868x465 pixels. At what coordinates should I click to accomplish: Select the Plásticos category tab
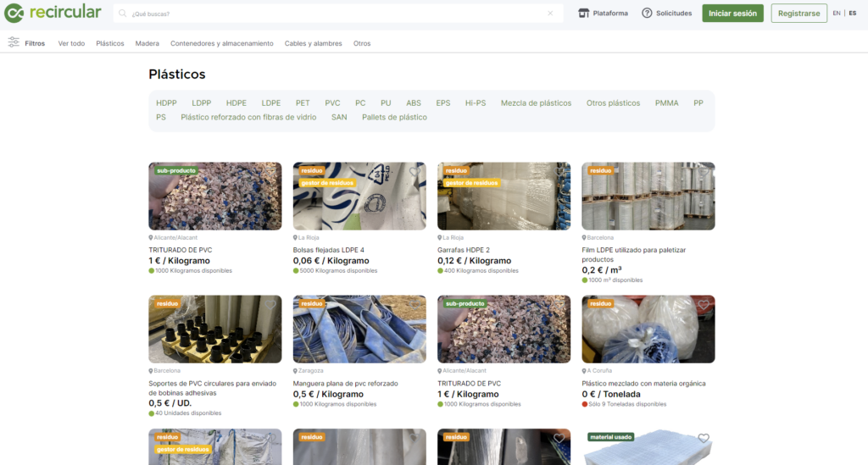[x=109, y=43]
